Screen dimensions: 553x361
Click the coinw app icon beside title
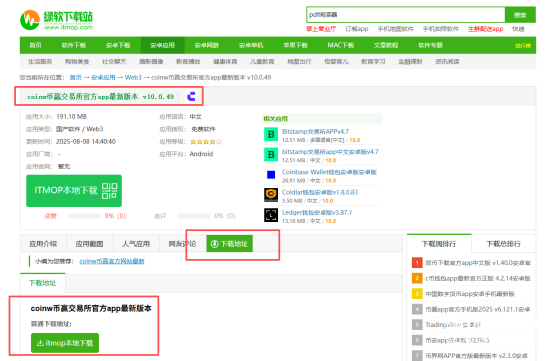(x=191, y=96)
